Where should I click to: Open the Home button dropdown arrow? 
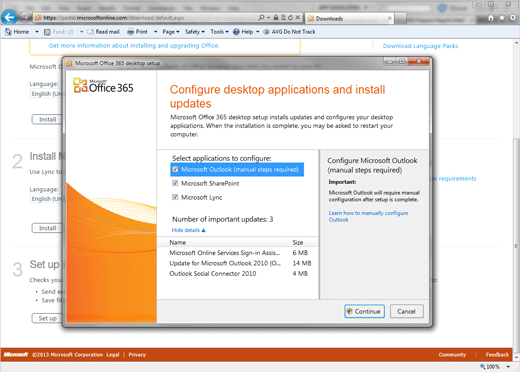click(x=37, y=32)
